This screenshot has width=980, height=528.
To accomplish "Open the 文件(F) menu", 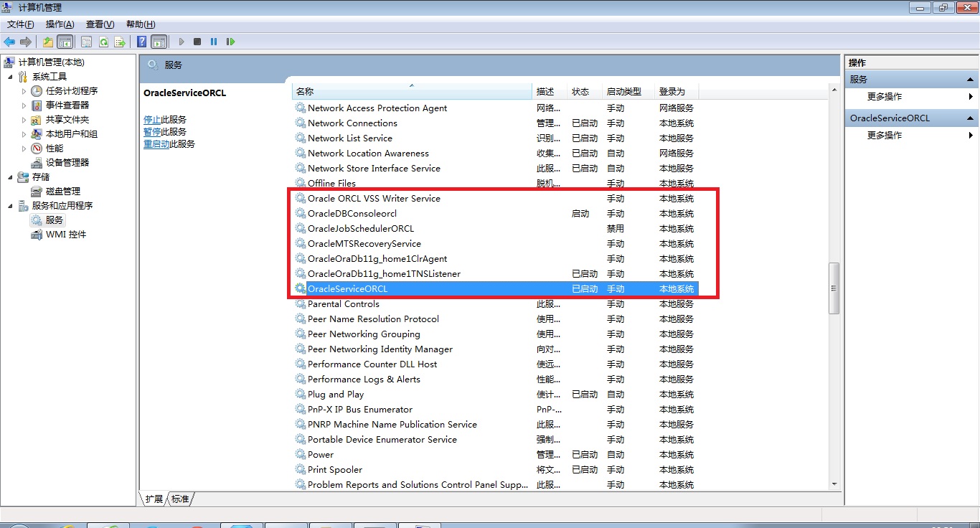I will pos(21,24).
